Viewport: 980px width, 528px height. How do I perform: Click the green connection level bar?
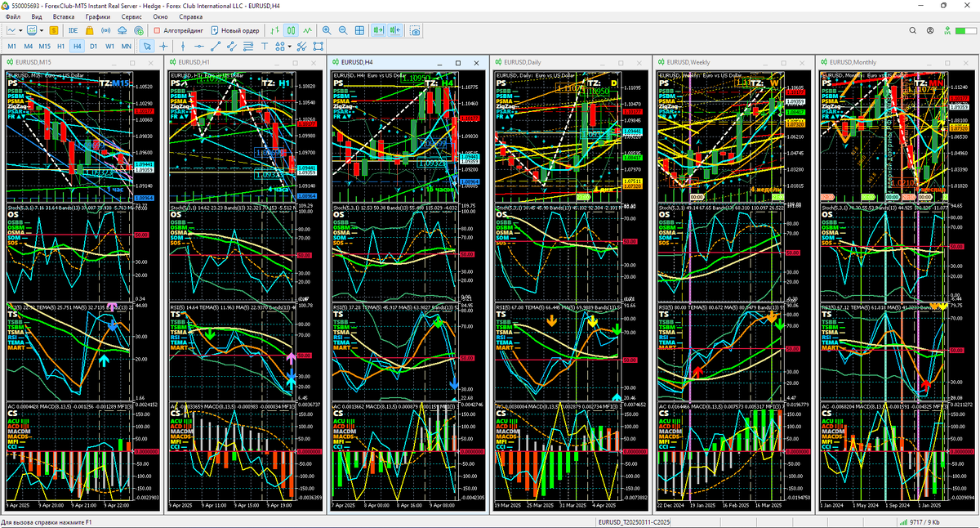click(x=966, y=30)
